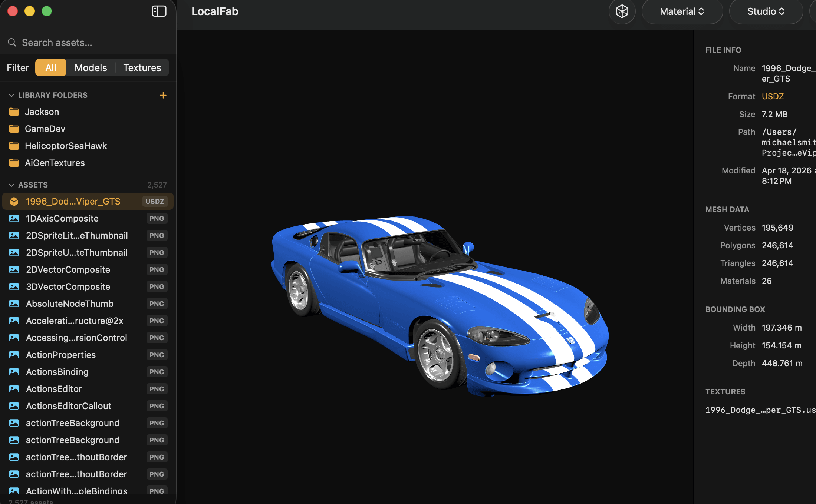Viewport: 816px width, 504px height.
Task: Click the Width value 197.346 m
Action: [x=782, y=328]
